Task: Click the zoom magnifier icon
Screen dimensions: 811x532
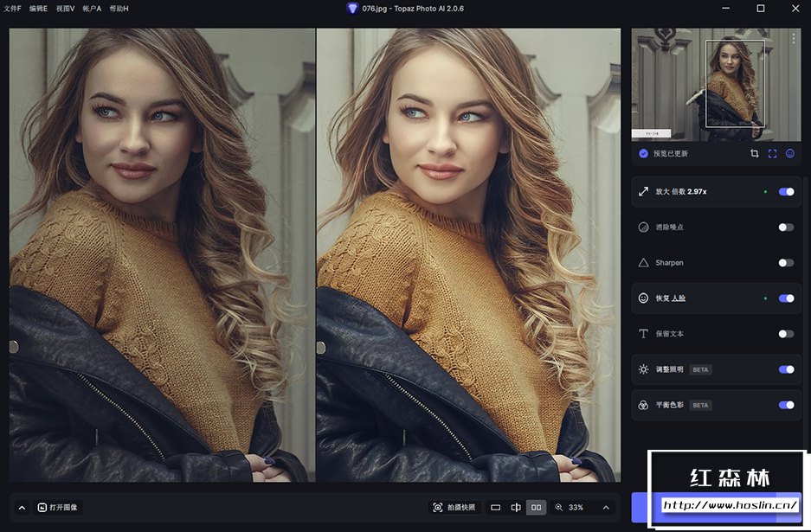Action: (559, 508)
